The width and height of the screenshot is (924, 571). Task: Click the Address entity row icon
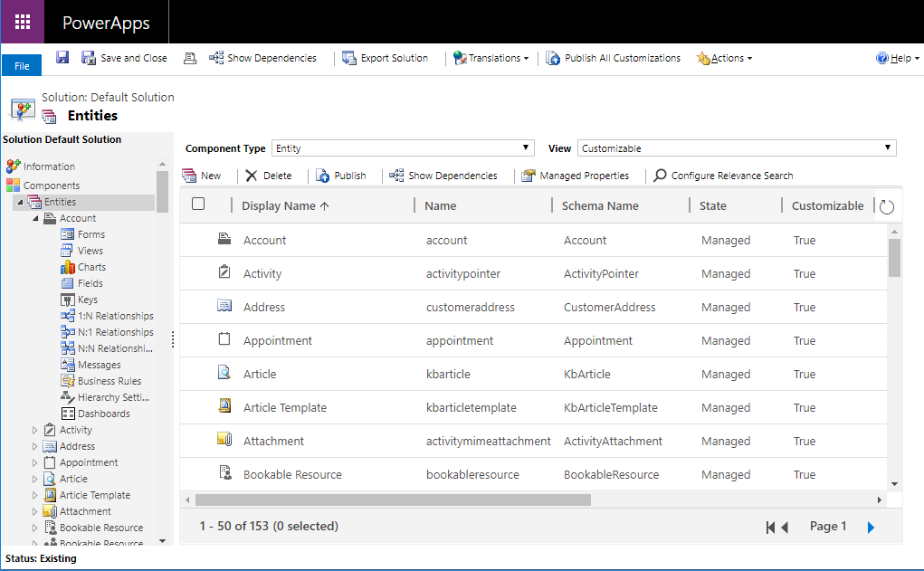pyautogui.click(x=224, y=306)
